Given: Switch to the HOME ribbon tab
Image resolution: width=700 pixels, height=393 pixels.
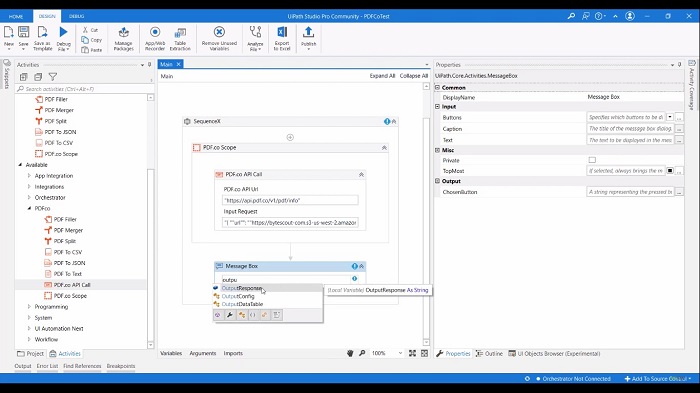Looking at the screenshot, I should pyautogui.click(x=16, y=16).
